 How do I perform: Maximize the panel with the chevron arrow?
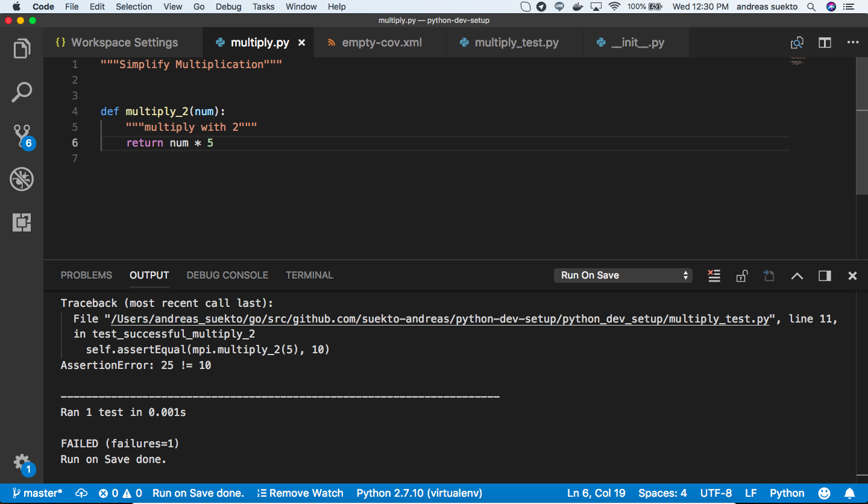coord(797,276)
